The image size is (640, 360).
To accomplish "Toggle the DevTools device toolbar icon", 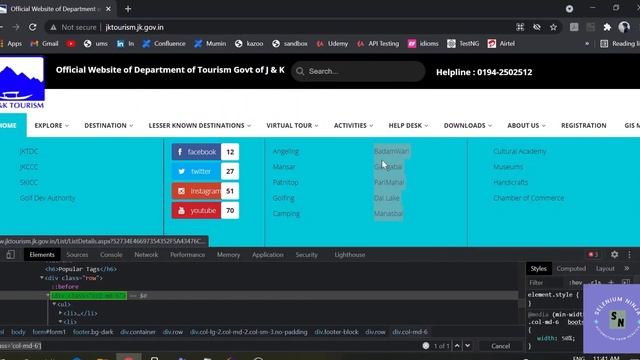I will click(x=11, y=255).
